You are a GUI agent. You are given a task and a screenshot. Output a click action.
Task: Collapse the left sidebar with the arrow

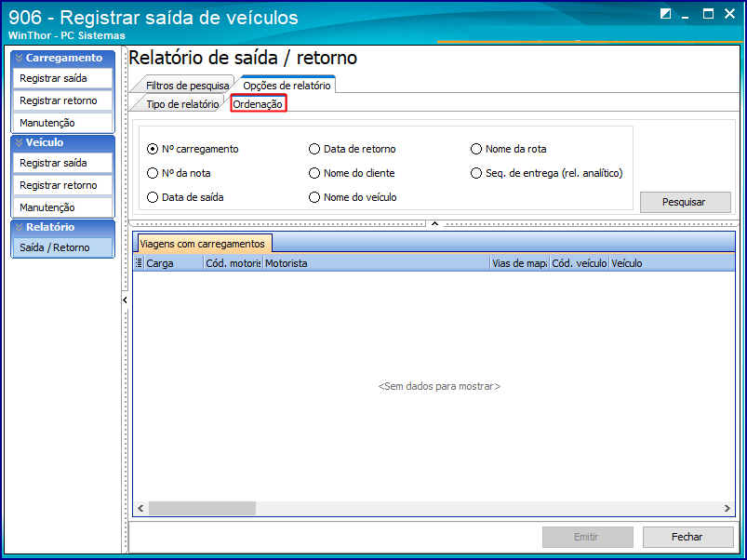click(125, 300)
